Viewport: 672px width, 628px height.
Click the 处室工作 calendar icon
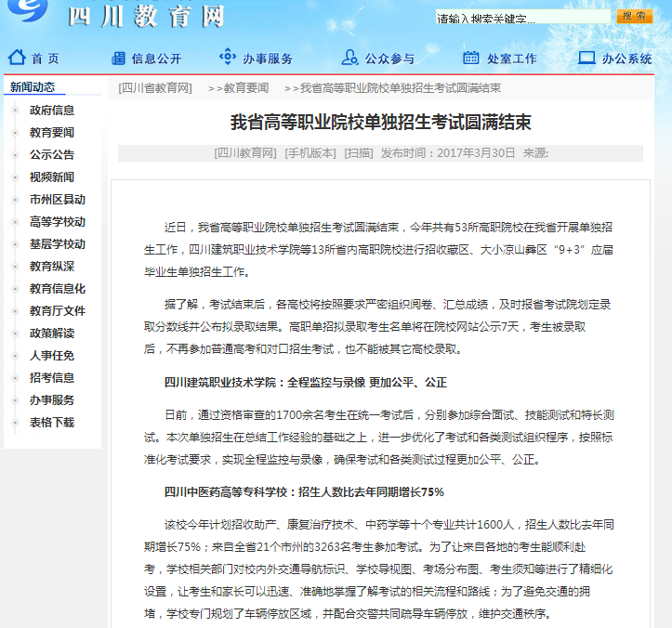(x=471, y=58)
